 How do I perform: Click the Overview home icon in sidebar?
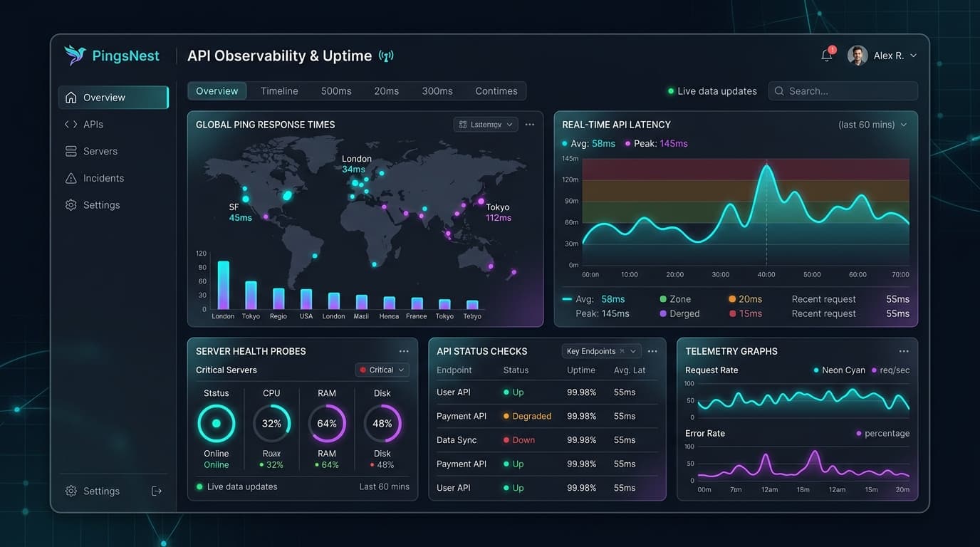pyautogui.click(x=71, y=98)
